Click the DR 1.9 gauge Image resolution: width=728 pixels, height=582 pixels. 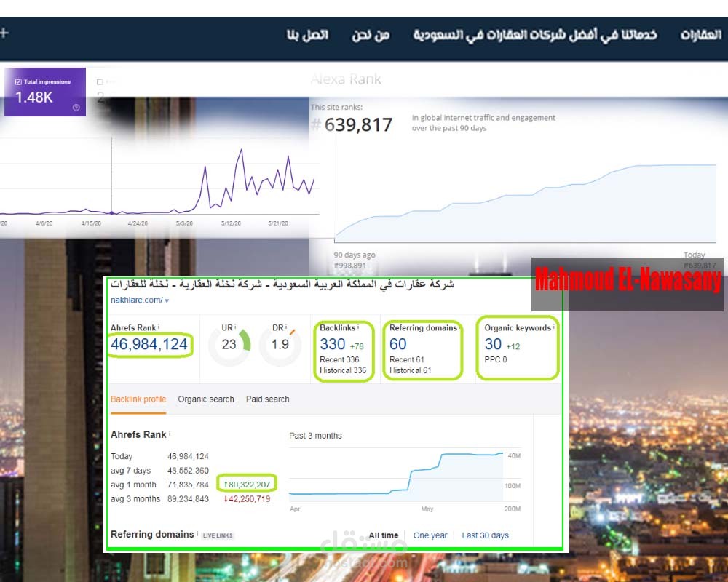tap(280, 345)
